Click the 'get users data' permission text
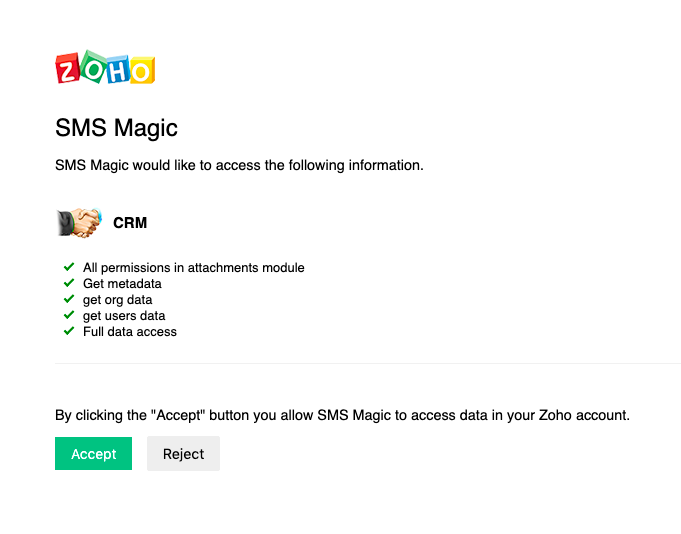The height and width of the screenshot is (534, 681). (124, 316)
